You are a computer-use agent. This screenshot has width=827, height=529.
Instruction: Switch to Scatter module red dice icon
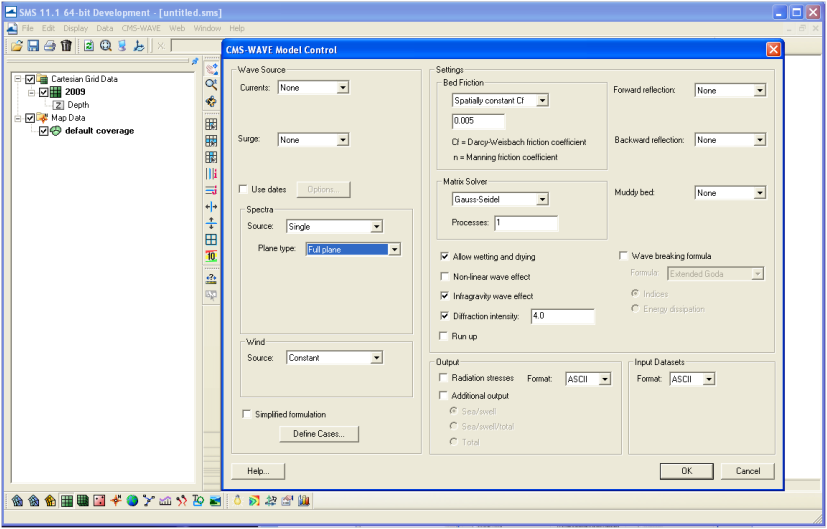coord(99,501)
